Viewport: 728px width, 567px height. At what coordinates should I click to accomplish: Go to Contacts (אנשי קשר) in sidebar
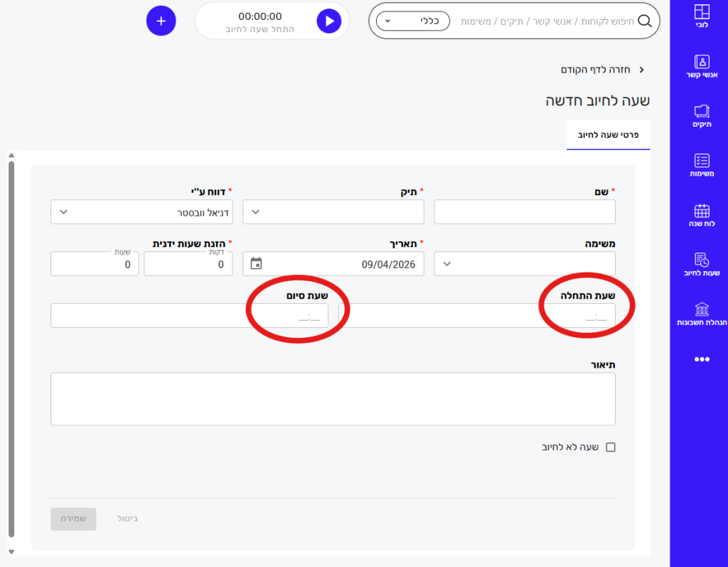point(702,62)
